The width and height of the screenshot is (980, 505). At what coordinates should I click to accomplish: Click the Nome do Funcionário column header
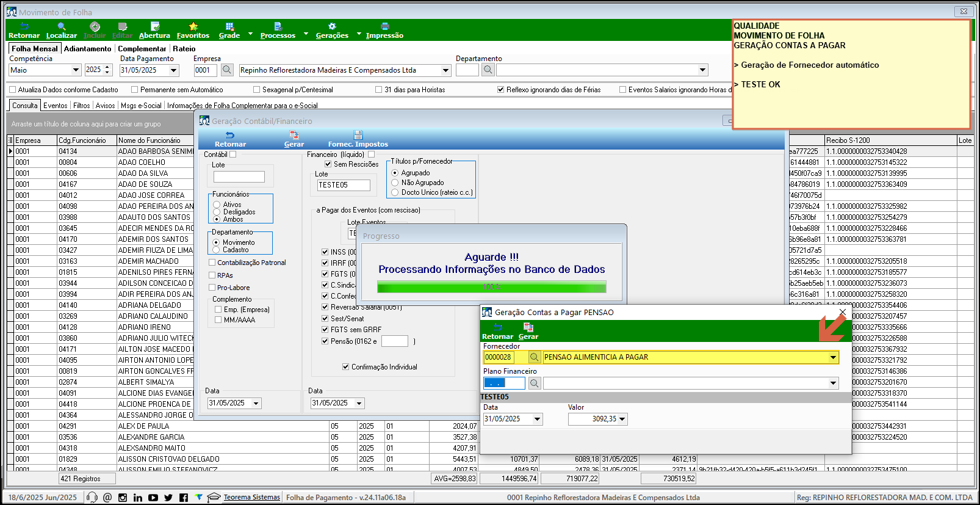(155, 140)
